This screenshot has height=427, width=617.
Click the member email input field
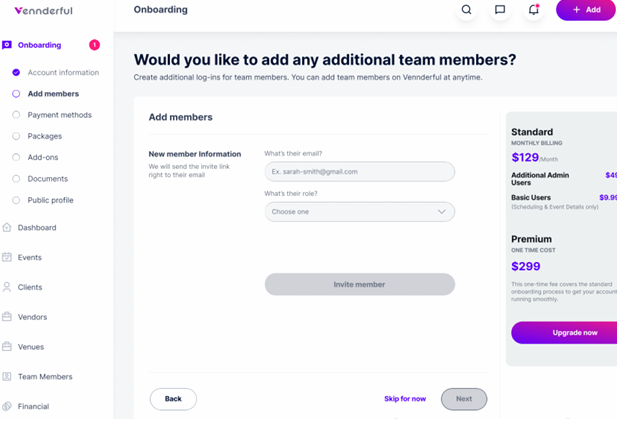pos(359,172)
